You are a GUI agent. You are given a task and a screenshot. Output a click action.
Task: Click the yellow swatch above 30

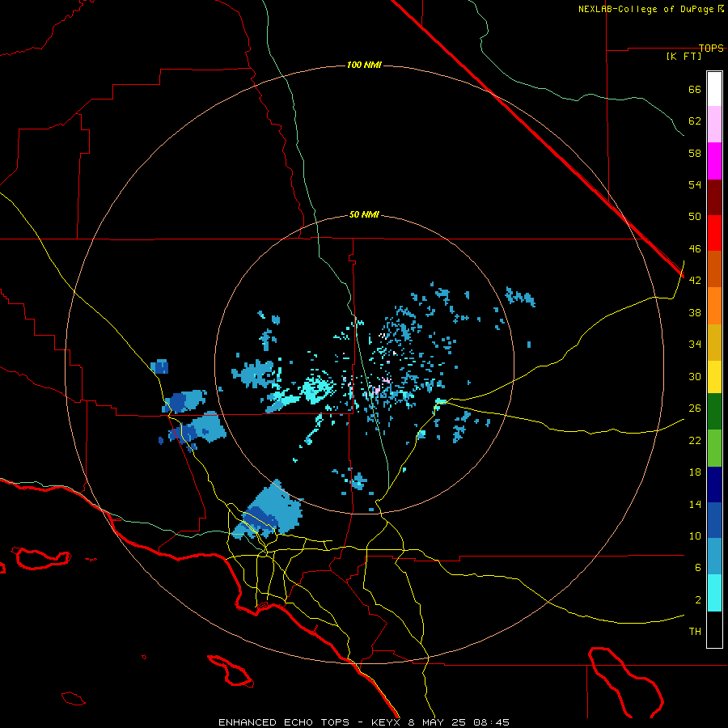pos(714,376)
